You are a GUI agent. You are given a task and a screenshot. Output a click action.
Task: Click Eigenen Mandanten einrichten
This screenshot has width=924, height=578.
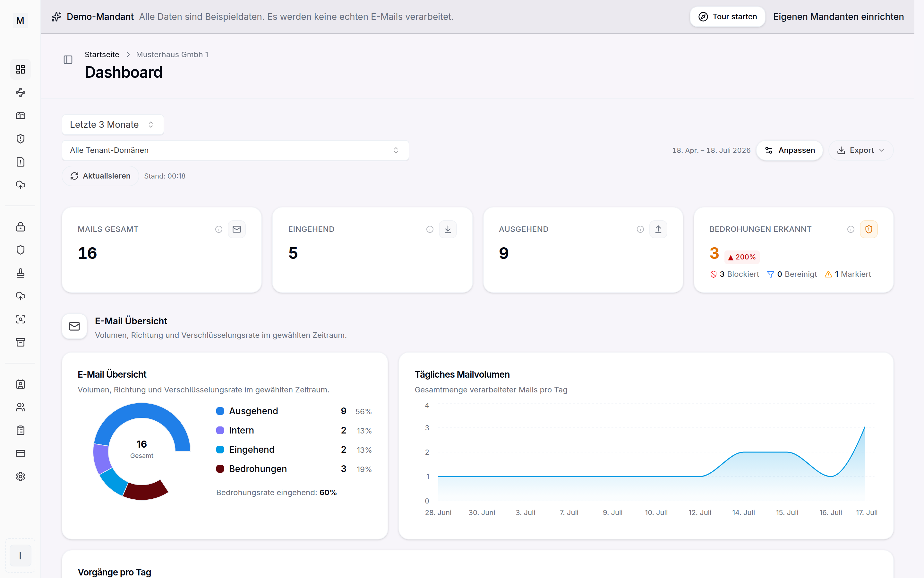[x=838, y=17]
